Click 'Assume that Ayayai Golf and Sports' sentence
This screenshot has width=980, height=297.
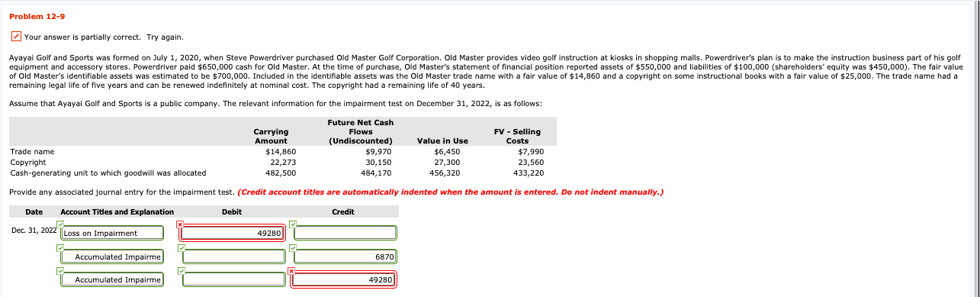point(275,103)
